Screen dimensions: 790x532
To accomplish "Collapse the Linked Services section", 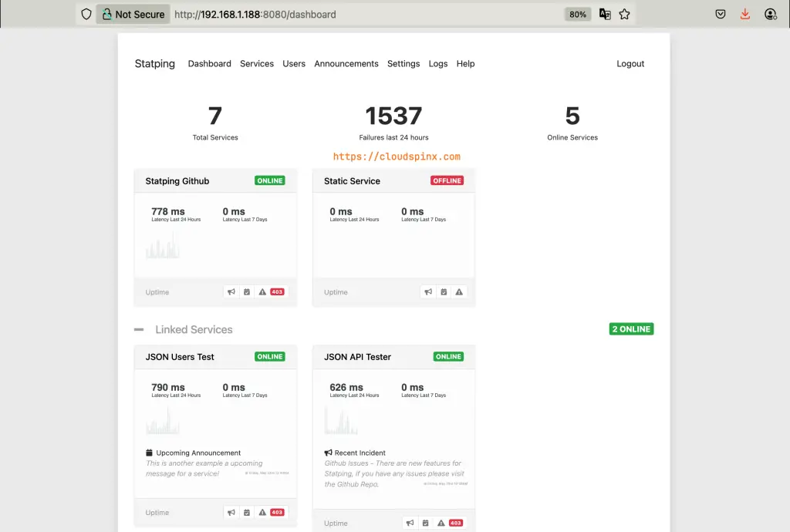I will tap(139, 329).
